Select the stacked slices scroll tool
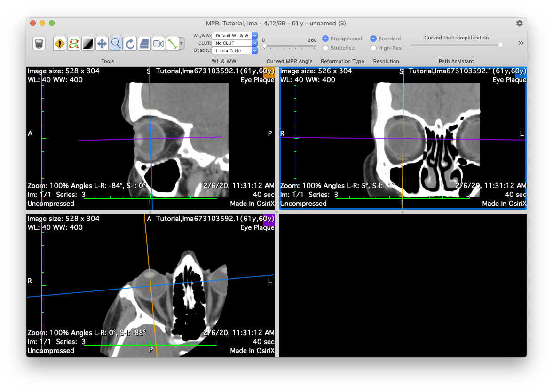The width and height of the screenshot is (553, 392). pyautogui.click(x=144, y=44)
